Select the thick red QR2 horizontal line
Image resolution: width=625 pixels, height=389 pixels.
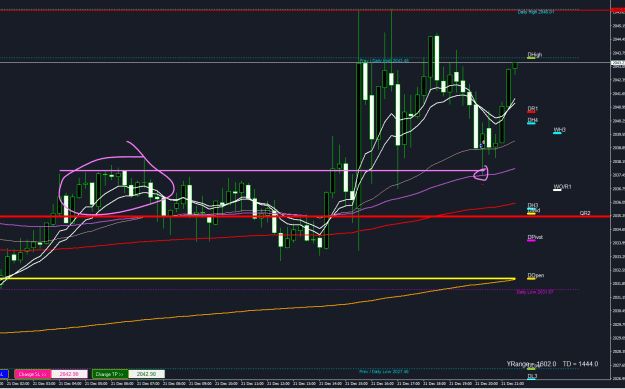coord(305,216)
